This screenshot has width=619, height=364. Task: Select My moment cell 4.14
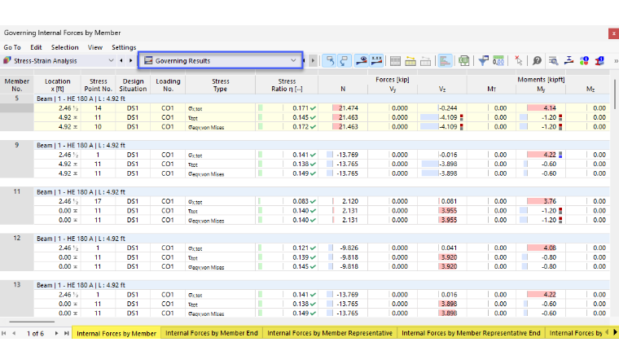[541, 107]
